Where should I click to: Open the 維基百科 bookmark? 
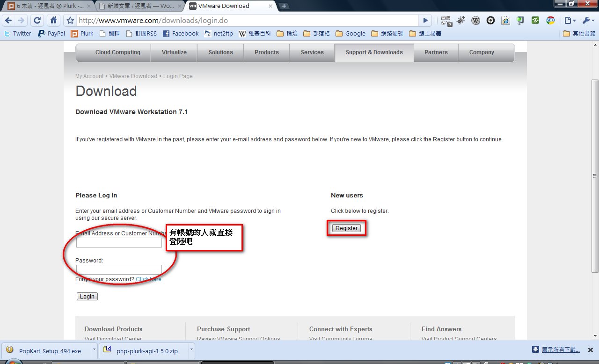(x=255, y=34)
